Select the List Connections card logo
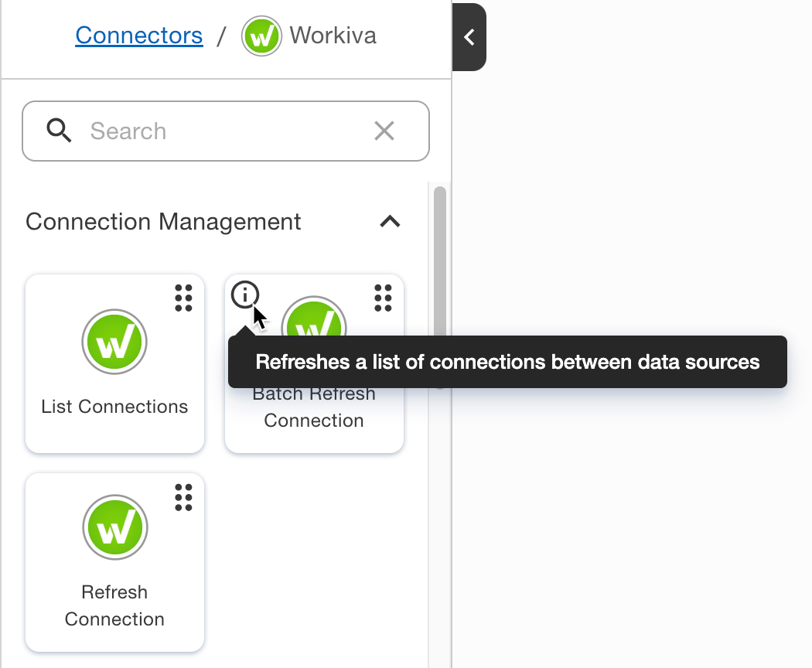The width and height of the screenshot is (812, 668). point(114,342)
